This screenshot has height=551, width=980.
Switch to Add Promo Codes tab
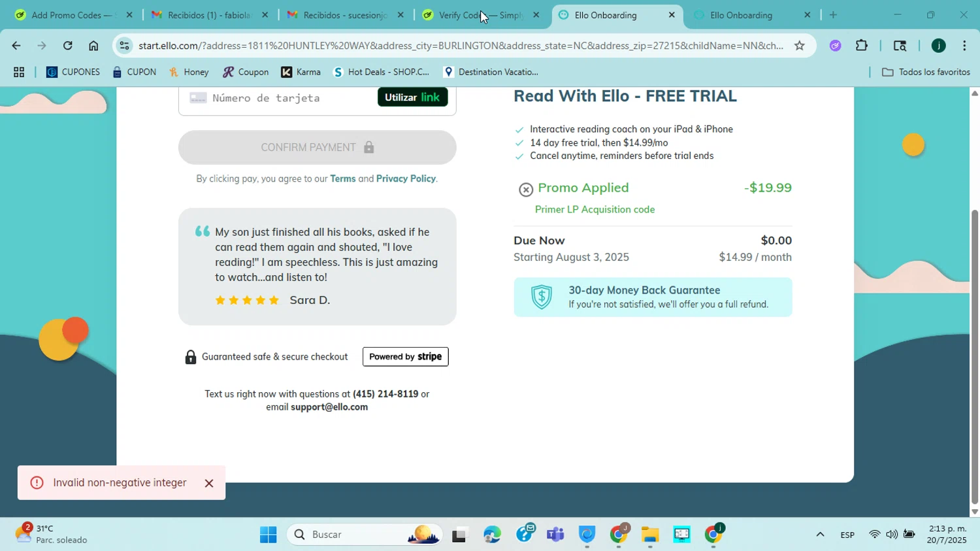pos(74,15)
